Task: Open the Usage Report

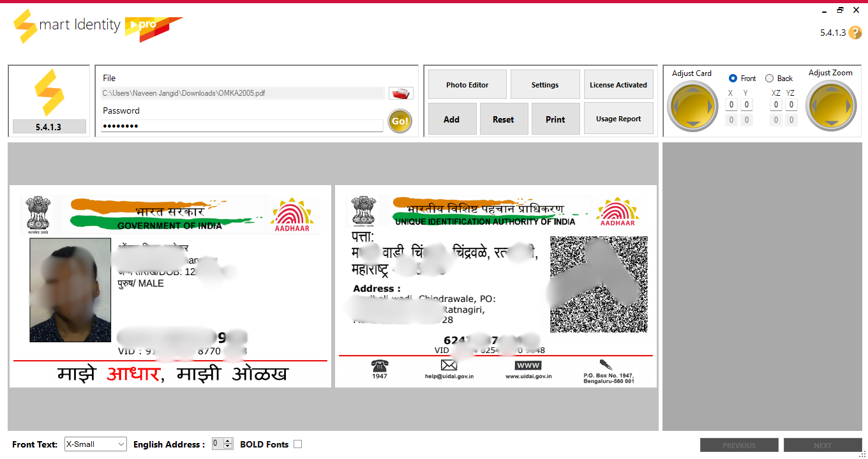Action: [x=618, y=119]
